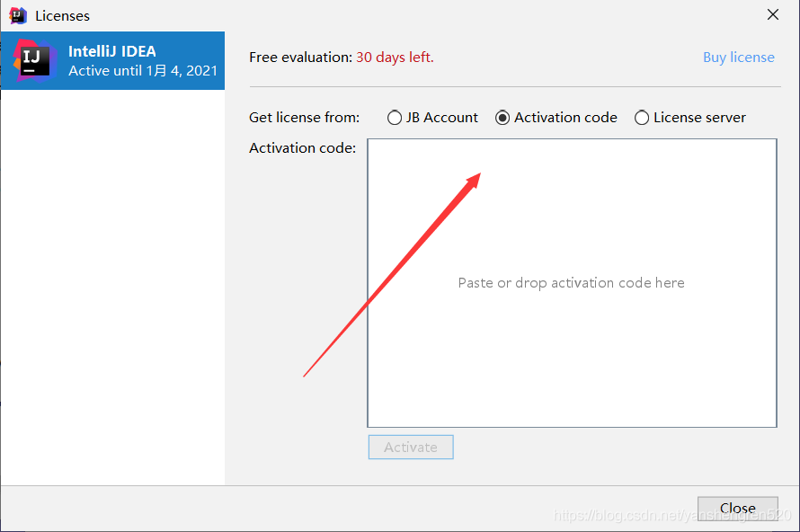The height and width of the screenshot is (532, 800).
Task: Close the Licenses dialog with the X
Action: (x=773, y=15)
